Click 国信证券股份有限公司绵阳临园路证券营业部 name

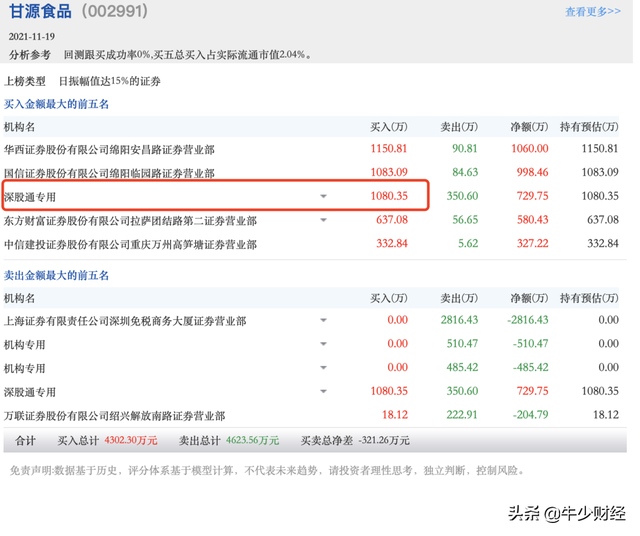(x=109, y=173)
